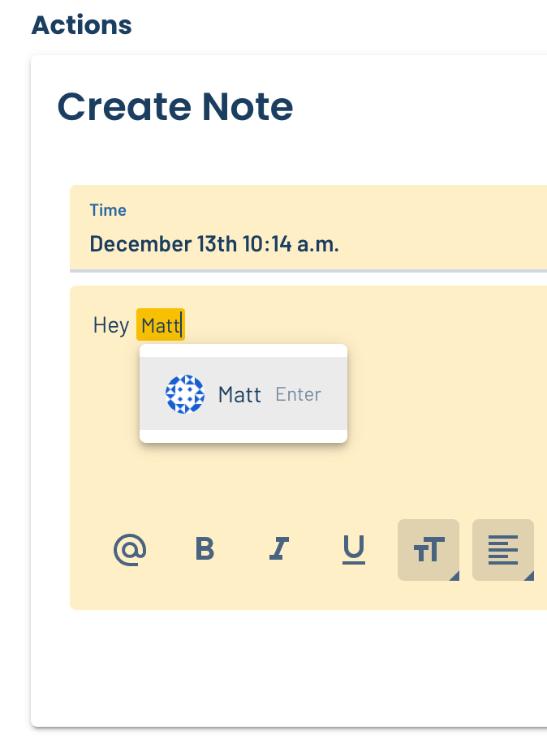
Task: Click the Time field label
Action: [x=108, y=210]
